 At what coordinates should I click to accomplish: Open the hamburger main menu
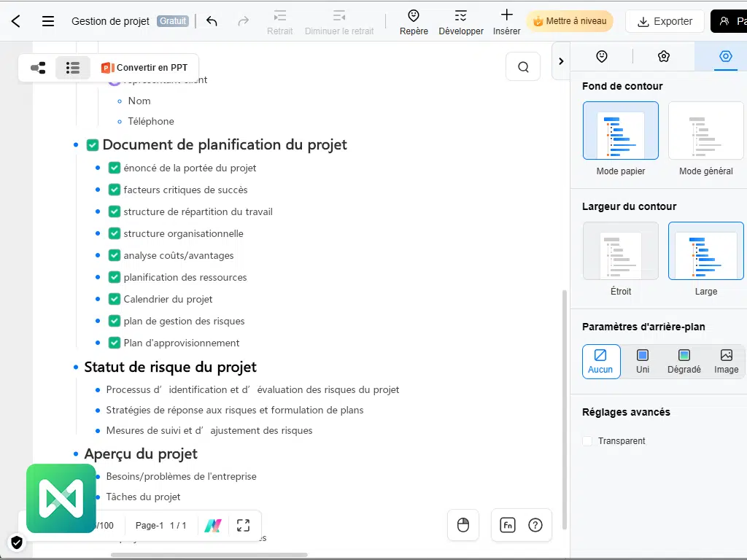(x=48, y=21)
